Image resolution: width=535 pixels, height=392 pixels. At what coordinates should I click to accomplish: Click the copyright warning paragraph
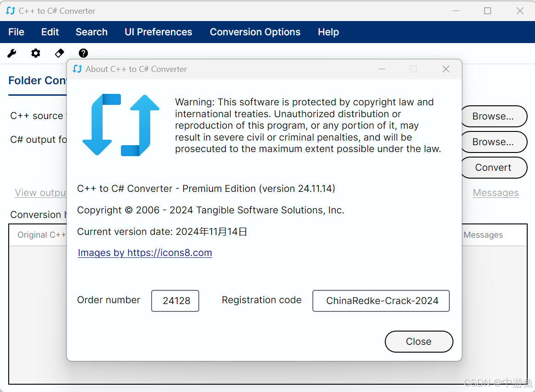coord(308,125)
